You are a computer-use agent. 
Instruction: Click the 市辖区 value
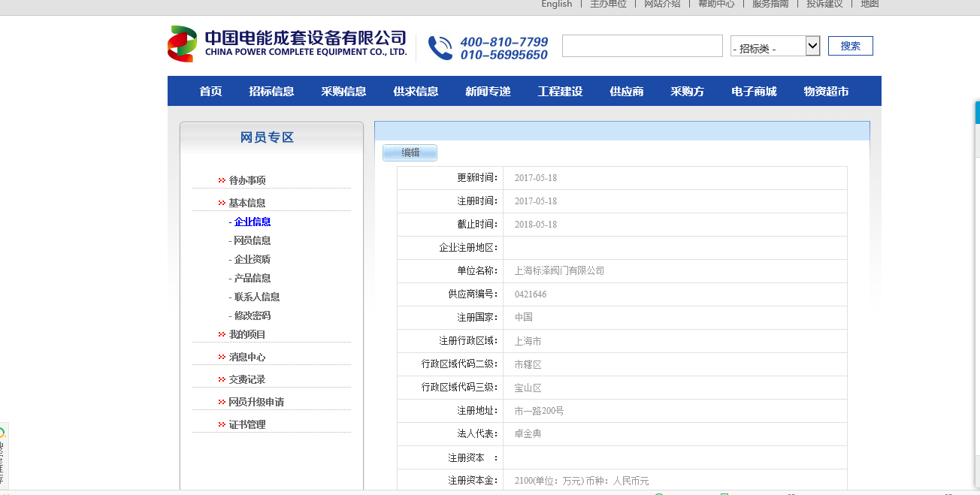point(528,364)
